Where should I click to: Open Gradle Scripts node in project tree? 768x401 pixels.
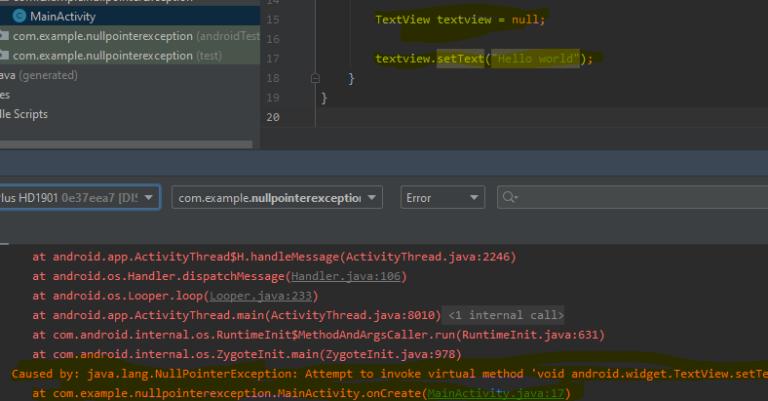point(24,114)
